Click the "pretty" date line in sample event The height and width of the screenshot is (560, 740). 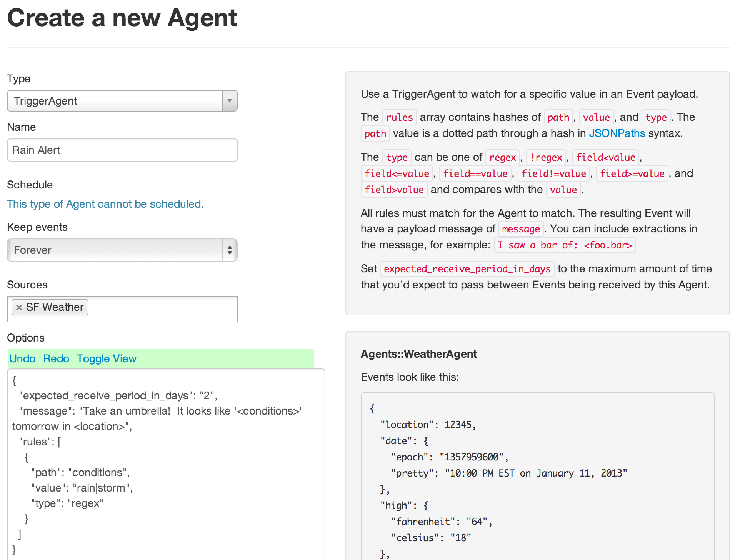point(509,473)
